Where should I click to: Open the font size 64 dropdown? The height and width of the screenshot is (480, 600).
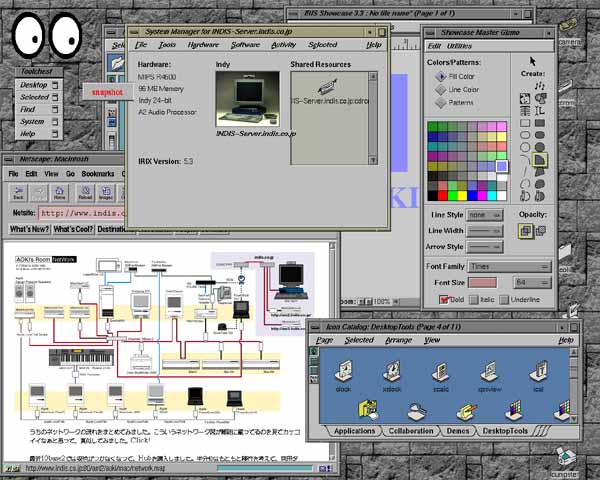tap(532, 282)
